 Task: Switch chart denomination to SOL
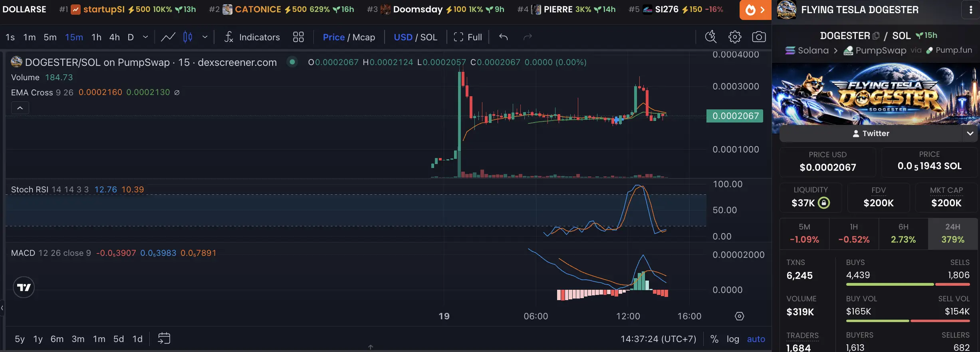(x=429, y=37)
